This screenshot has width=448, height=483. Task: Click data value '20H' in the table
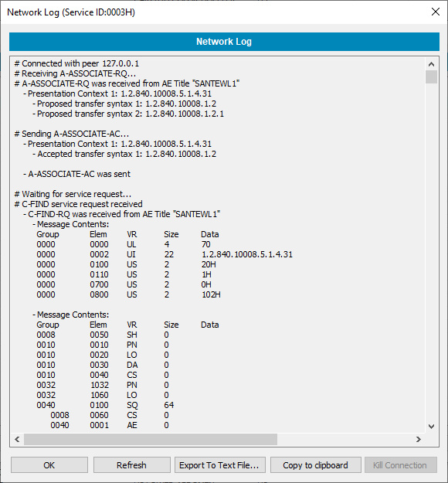point(209,264)
